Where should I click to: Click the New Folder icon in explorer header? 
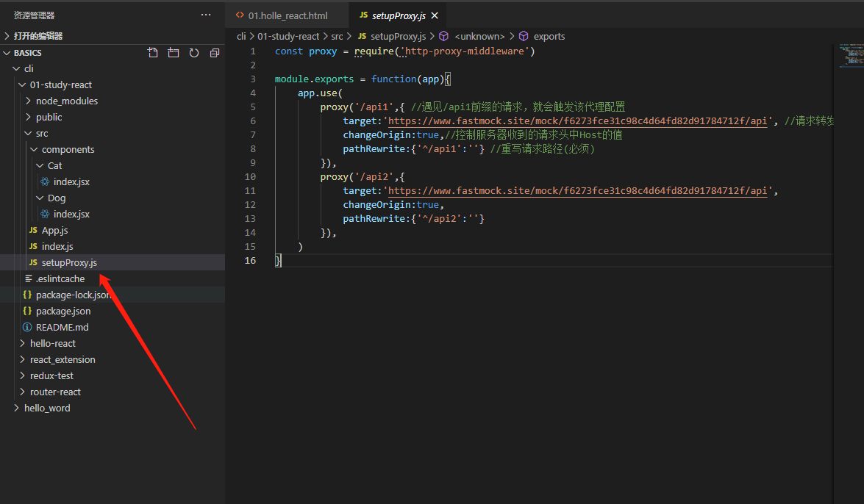pos(174,53)
